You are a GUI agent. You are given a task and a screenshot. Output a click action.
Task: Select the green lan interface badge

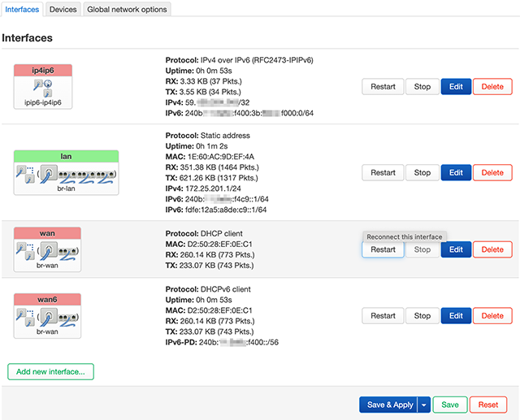click(67, 155)
